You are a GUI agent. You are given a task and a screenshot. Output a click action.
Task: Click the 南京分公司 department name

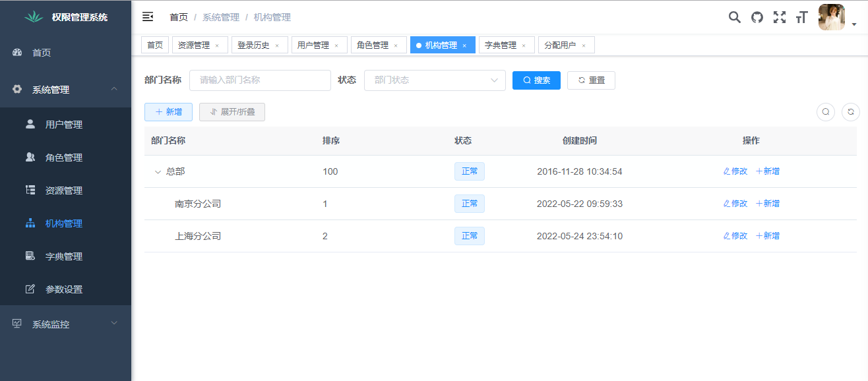tap(198, 204)
